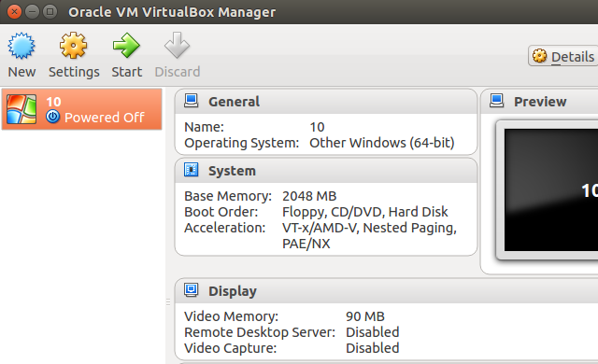The height and width of the screenshot is (364, 598).
Task: Click the Powered Off status icon
Action: pos(52,117)
